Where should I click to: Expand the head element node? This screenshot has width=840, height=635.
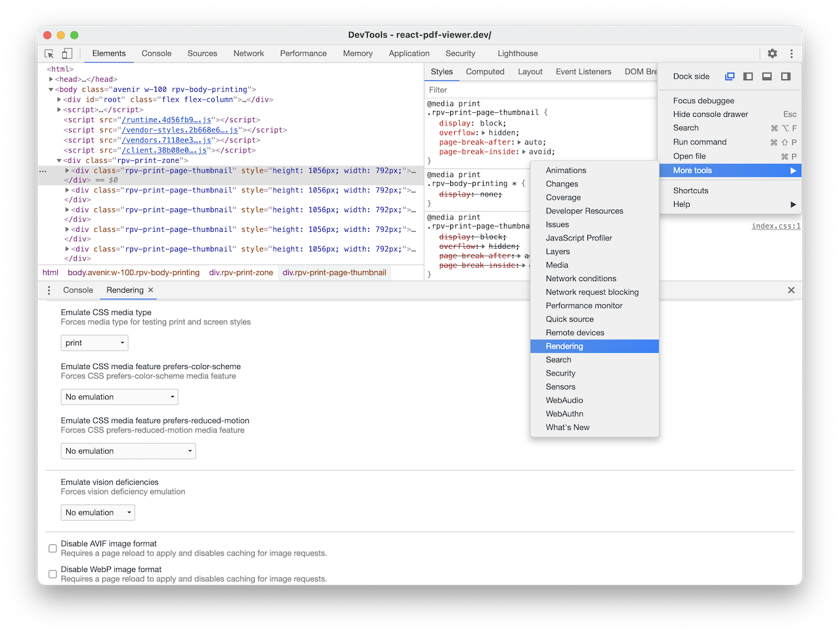click(x=51, y=79)
